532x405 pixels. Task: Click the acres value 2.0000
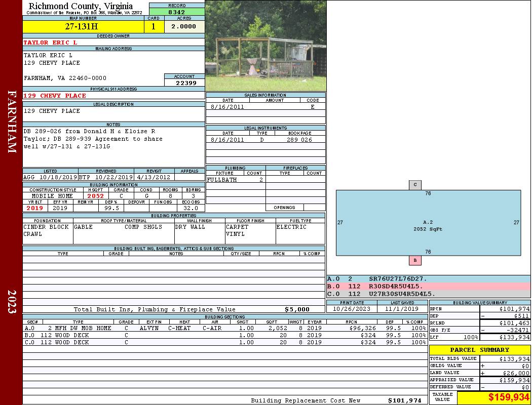(184, 26)
